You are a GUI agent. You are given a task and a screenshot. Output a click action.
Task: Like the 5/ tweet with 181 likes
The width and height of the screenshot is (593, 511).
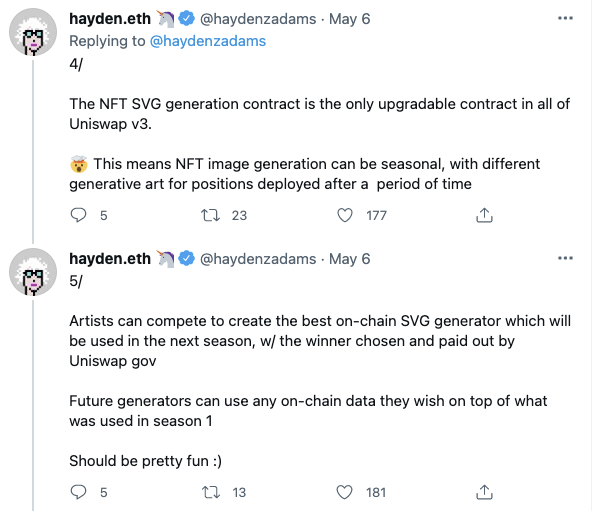(x=345, y=492)
